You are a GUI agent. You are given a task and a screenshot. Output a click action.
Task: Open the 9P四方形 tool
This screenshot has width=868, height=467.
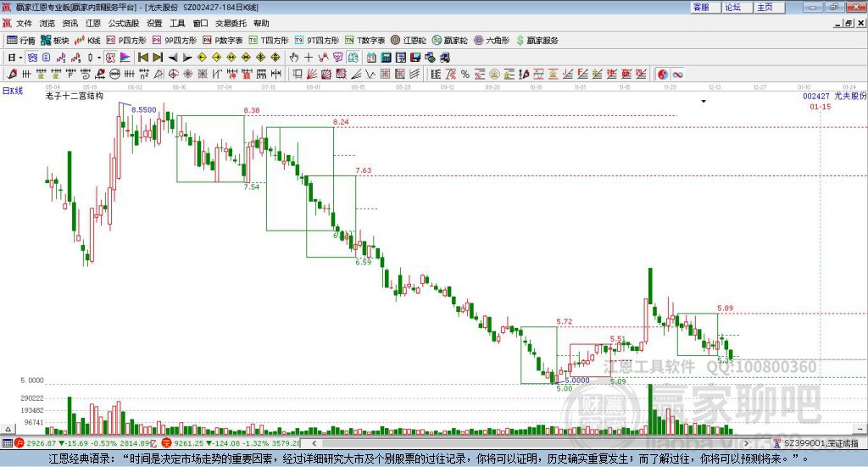coord(174,41)
